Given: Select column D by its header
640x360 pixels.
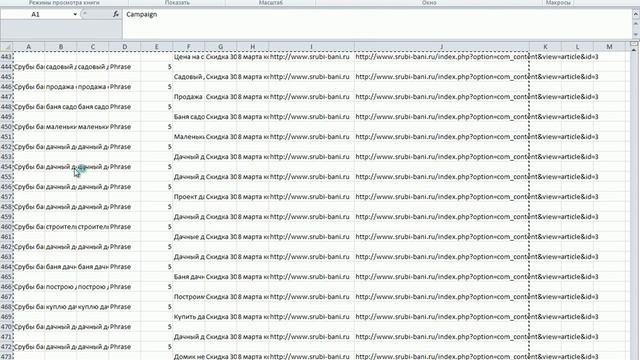Looking at the screenshot, I should [x=124, y=47].
